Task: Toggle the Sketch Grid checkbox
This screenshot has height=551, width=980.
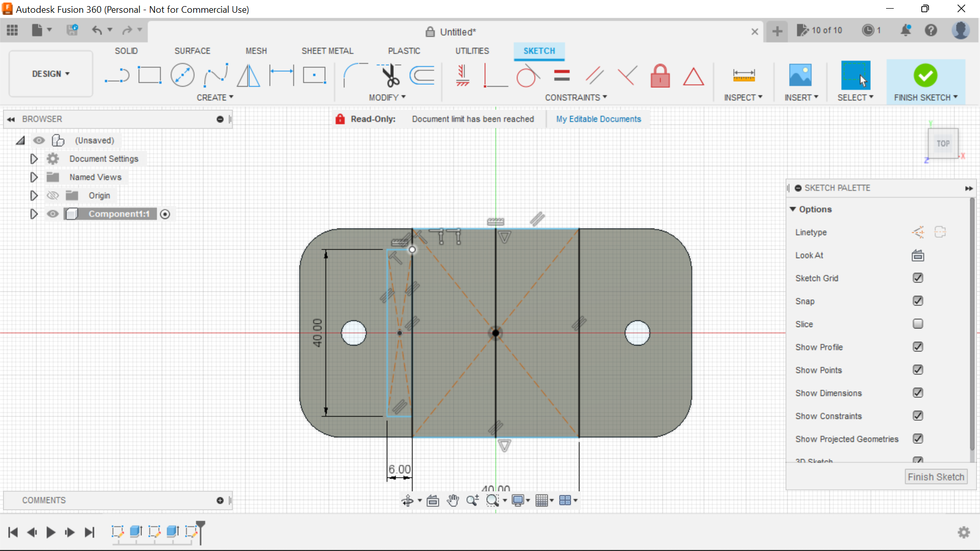Action: (917, 278)
